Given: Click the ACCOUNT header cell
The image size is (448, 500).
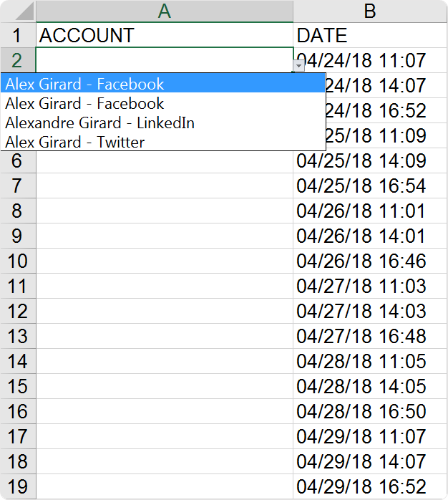Looking at the screenshot, I should pyautogui.click(x=165, y=35).
